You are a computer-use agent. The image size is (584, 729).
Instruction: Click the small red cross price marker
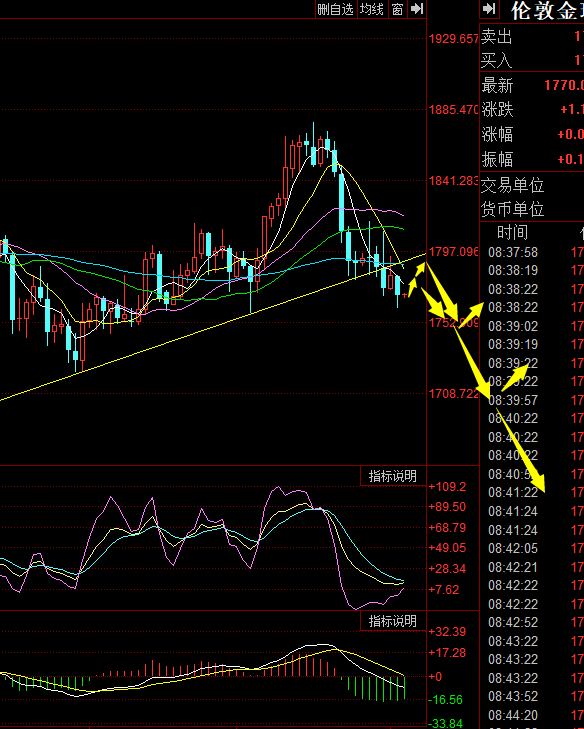pos(405,295)
